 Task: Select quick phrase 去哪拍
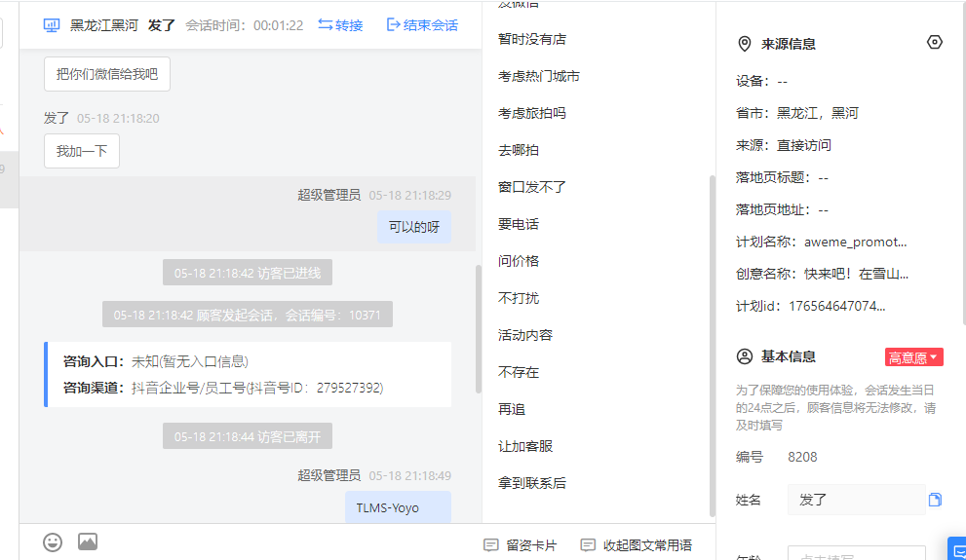point(519,150)
